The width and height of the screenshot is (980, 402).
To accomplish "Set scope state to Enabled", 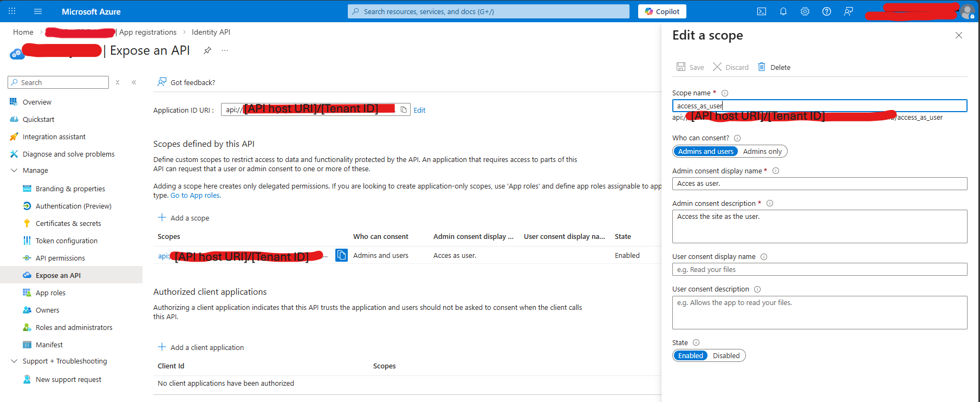I will click(691, 355).
